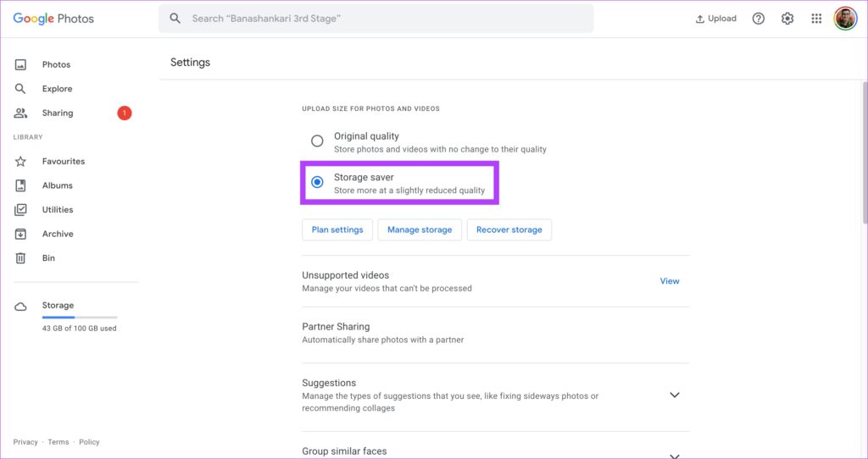Click the account profile avatar
Image resolution: width=868 pixels, height=459 pixels.
point(845,19)
